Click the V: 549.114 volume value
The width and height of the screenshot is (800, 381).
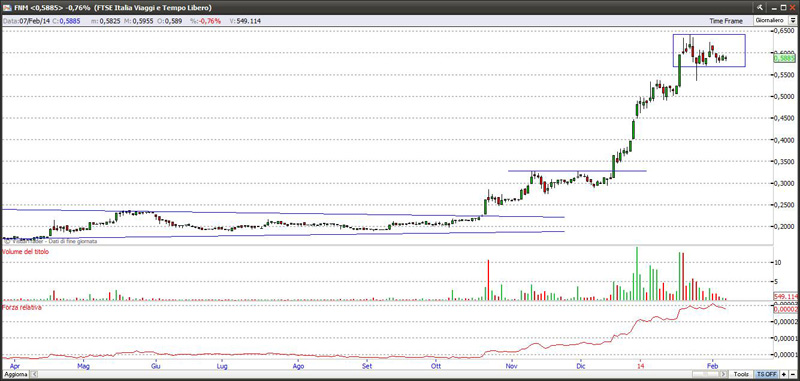pyautogui.click(x=246, y=21)
